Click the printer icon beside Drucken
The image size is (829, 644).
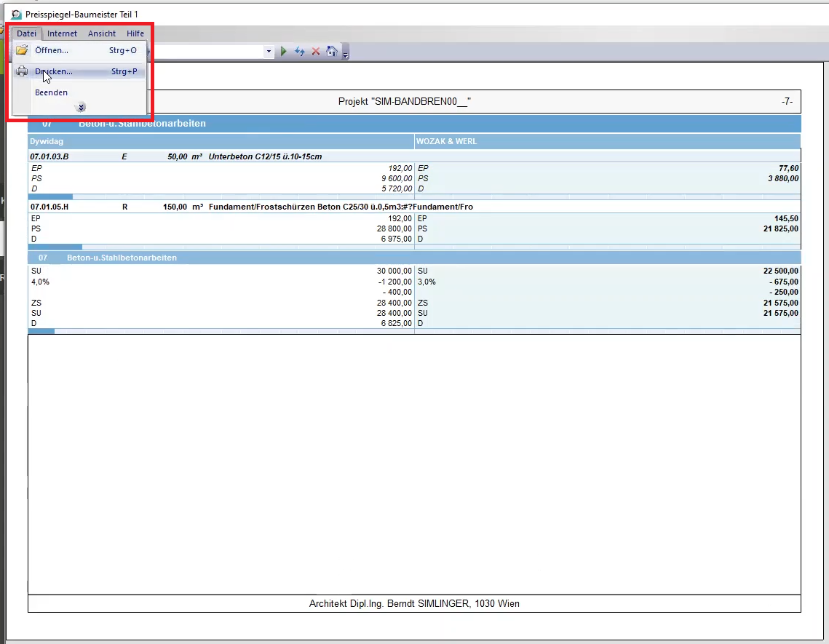coord(23,71)
